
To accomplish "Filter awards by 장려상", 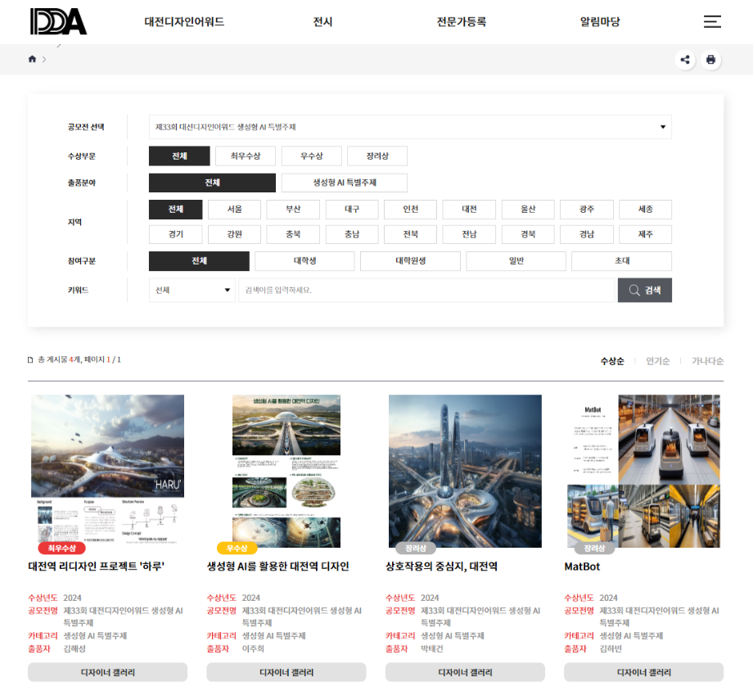I will tap(376, 156).
